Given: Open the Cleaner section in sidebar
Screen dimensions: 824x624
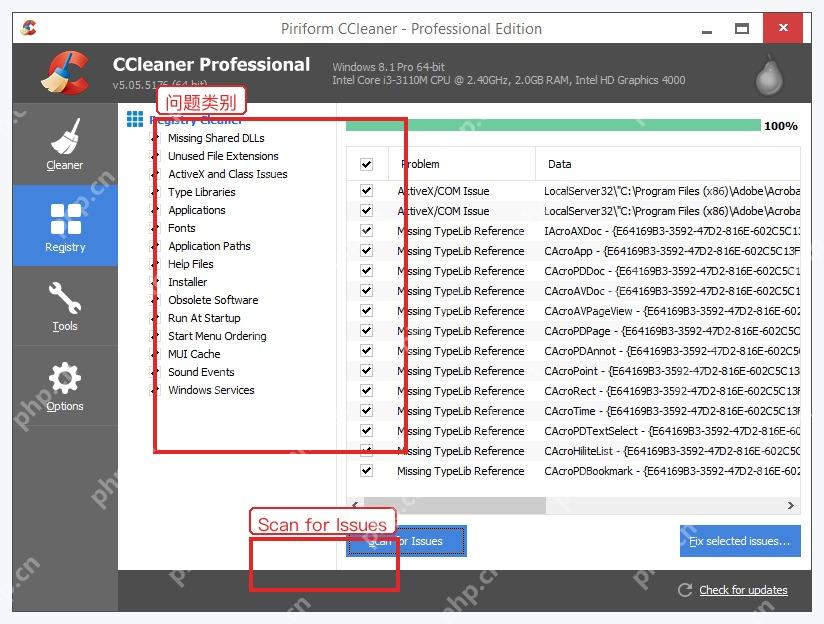Looking at the screenshot, I should (x=65, y=144).
